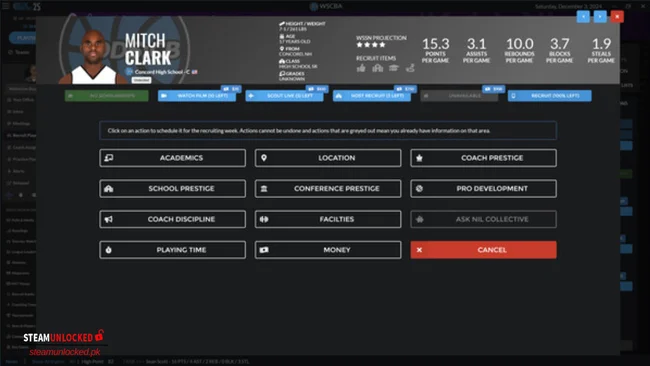Click the cash icon on Money
This screenshot has height=366, width=650.
(264, 250)
